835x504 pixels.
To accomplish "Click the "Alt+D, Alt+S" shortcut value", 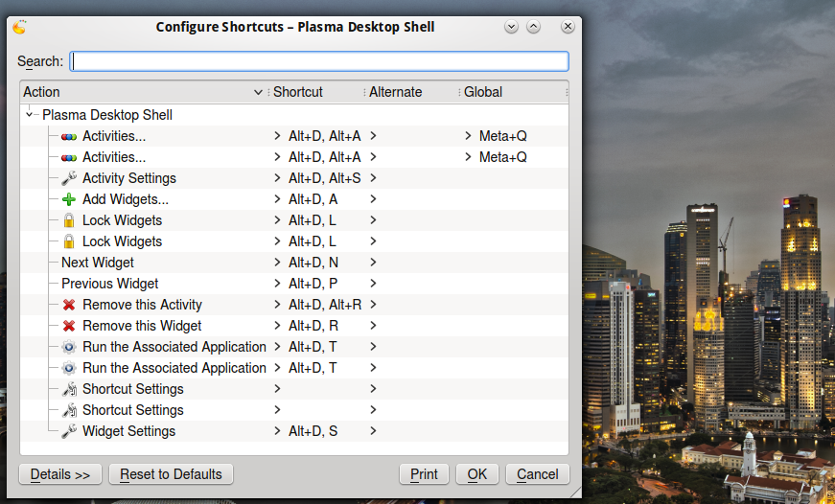I will 325,178.
